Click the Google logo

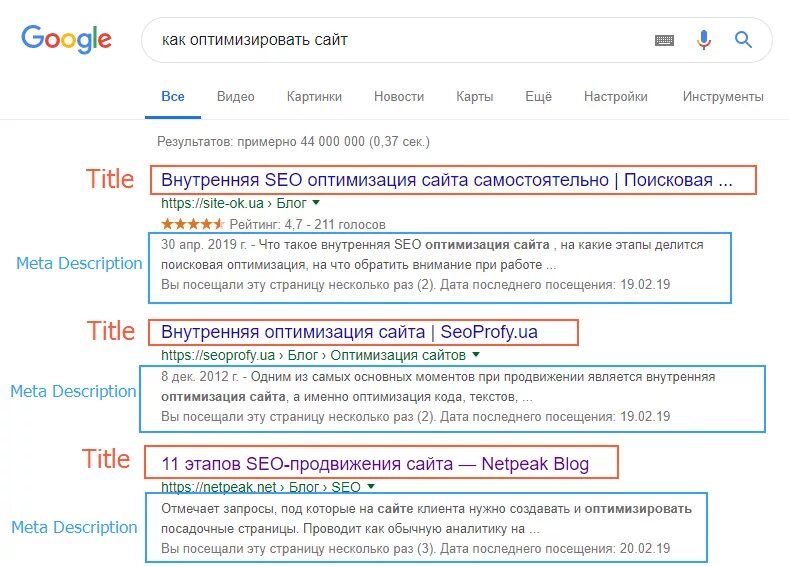pyautogui.click(x=66, y=39)
